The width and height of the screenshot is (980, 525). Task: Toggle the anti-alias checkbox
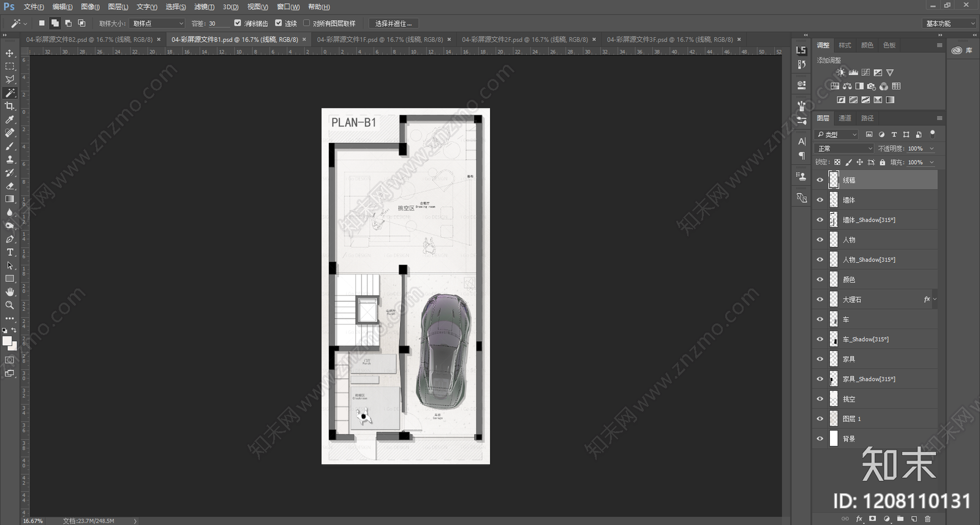[238, 23]
